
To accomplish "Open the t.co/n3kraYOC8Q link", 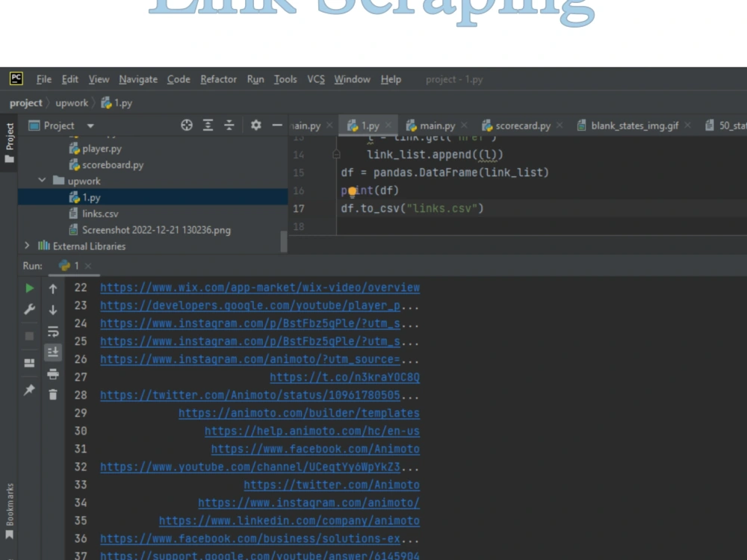I will coord(344,377).
